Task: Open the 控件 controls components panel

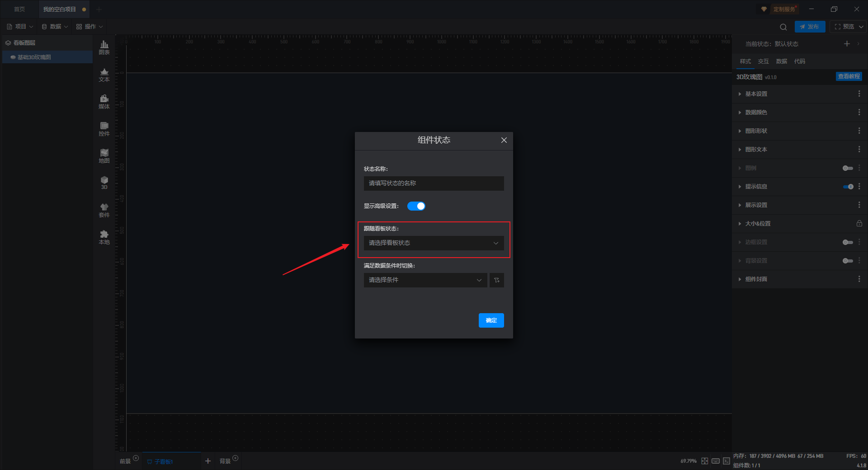Action: click(x=104, y=129)
